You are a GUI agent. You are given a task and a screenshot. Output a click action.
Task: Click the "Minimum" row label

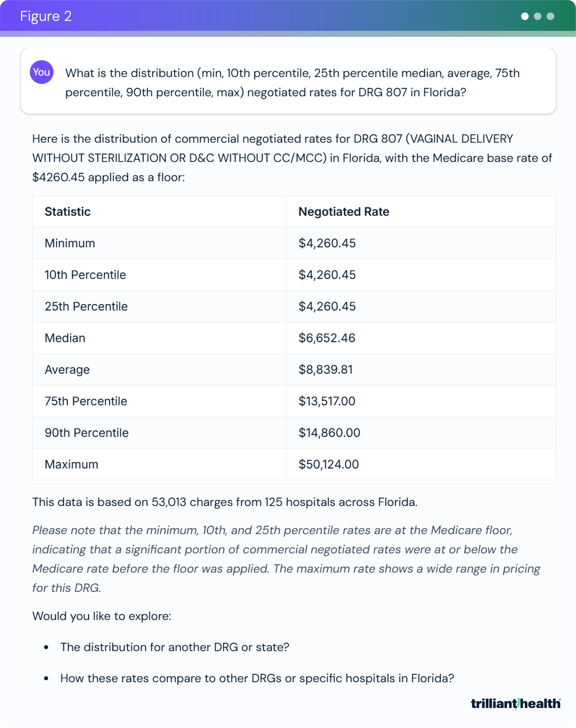click(70, 243)
